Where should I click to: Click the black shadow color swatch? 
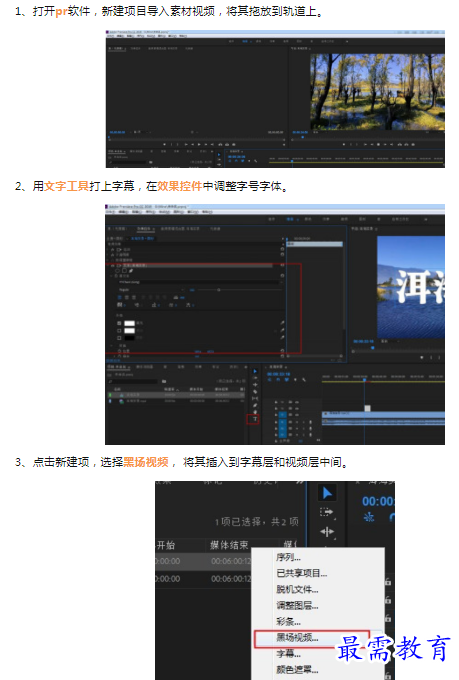(x=129, y=337)
